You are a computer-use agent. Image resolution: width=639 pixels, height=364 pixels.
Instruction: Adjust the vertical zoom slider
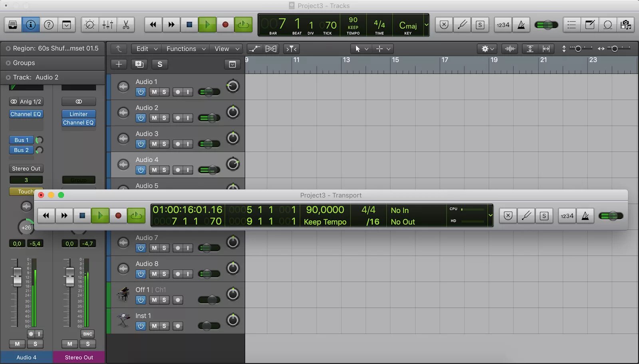click(x=578, y=49)
